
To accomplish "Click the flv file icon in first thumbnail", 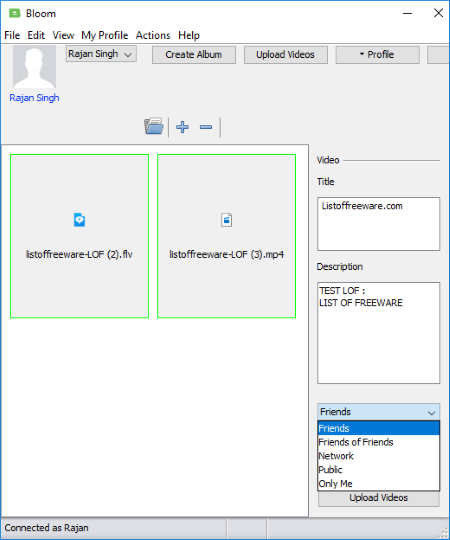I will 80,220.
